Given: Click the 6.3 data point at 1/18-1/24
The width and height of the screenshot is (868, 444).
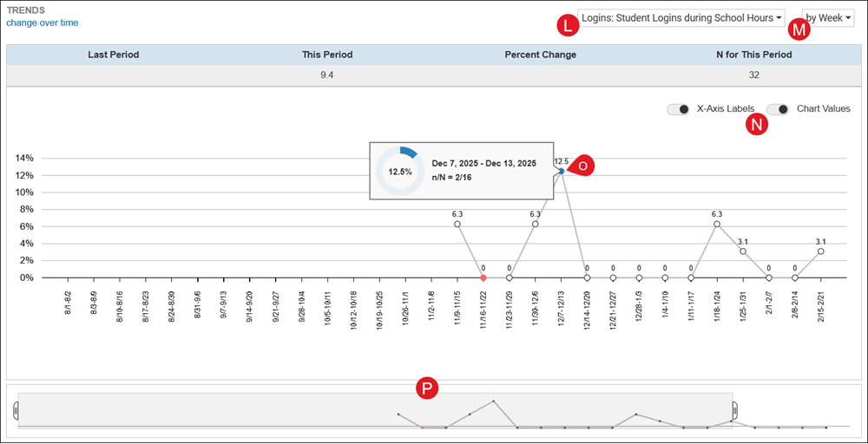Looking at the screenshot, I should pos(717,224).
